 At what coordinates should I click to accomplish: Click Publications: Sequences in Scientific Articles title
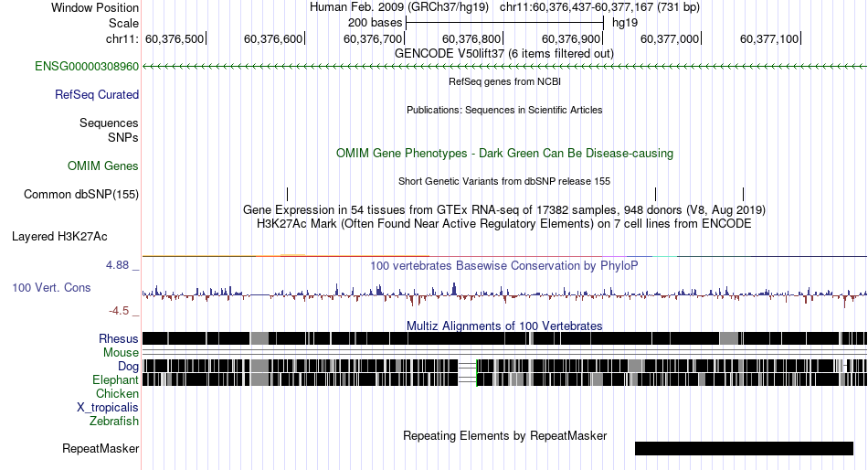(504, 110)
